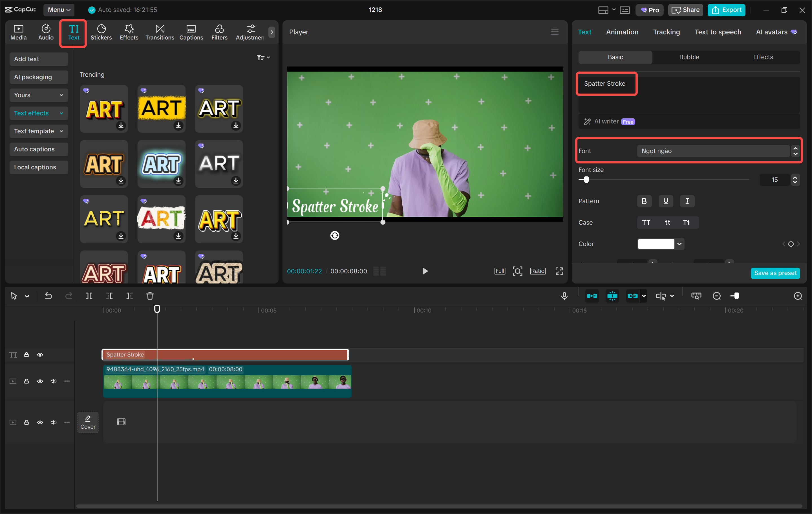Click the Export button

726,10
